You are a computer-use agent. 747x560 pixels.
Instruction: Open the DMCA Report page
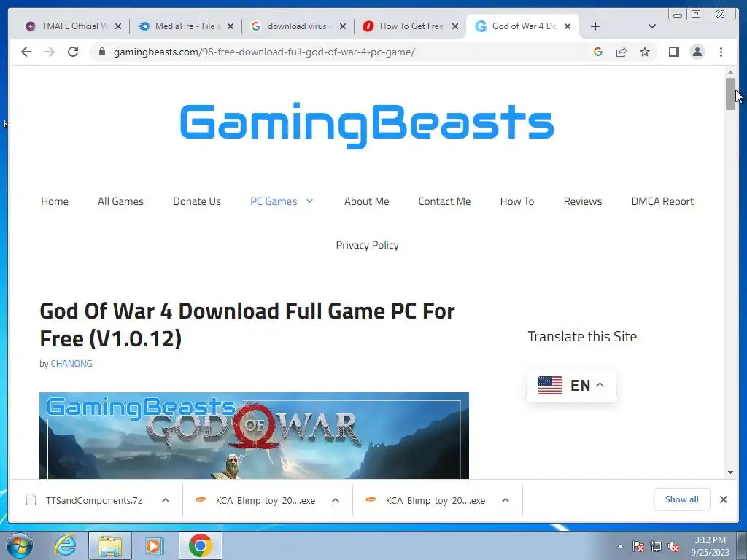(x=662, y=201)
